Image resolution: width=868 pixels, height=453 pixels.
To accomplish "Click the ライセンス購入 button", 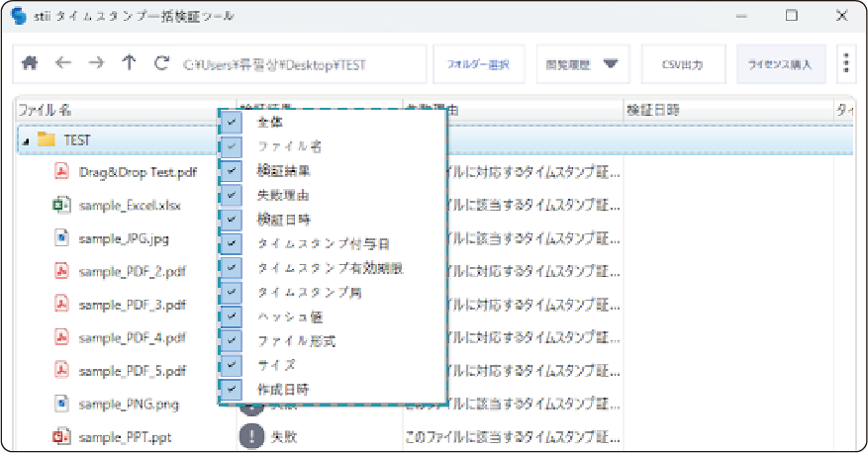I will coord(780,64).
